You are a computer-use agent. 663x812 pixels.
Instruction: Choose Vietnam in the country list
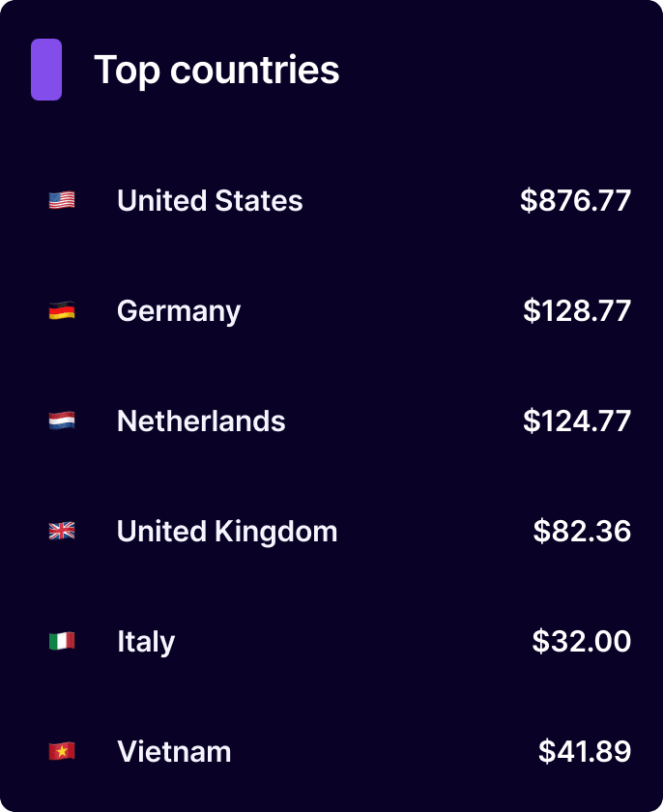click(174, 751)
